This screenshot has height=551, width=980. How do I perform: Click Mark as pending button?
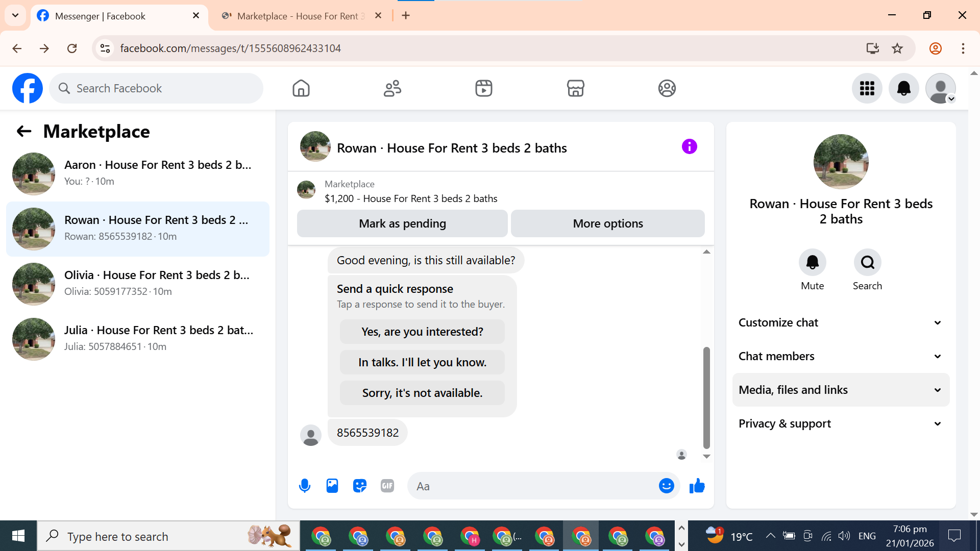pyautogui.click(x=402, y=223)
